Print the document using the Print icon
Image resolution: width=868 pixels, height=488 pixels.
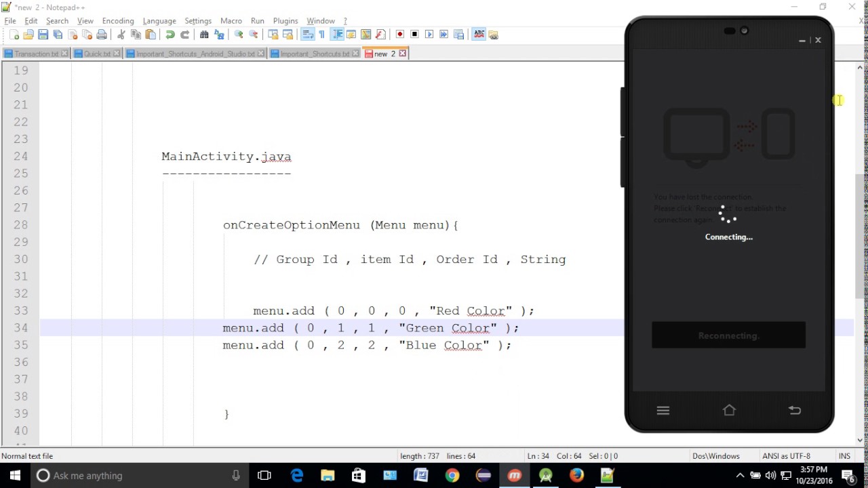tap(102, 35)
